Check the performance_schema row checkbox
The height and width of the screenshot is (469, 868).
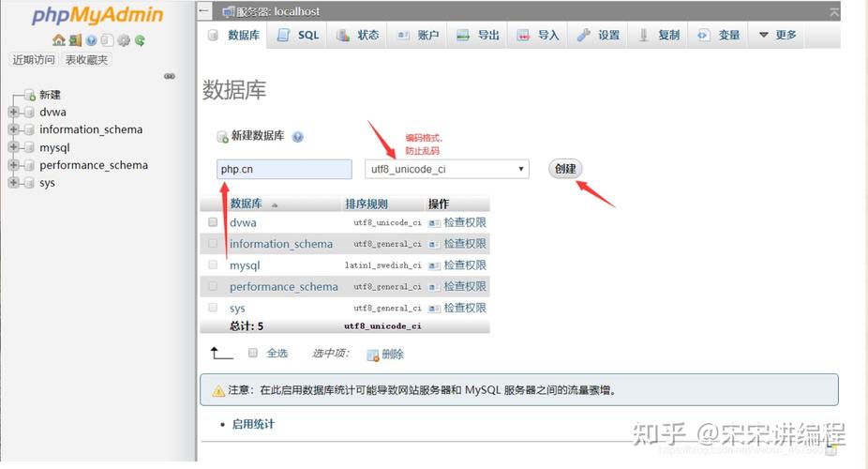(213, 286)
